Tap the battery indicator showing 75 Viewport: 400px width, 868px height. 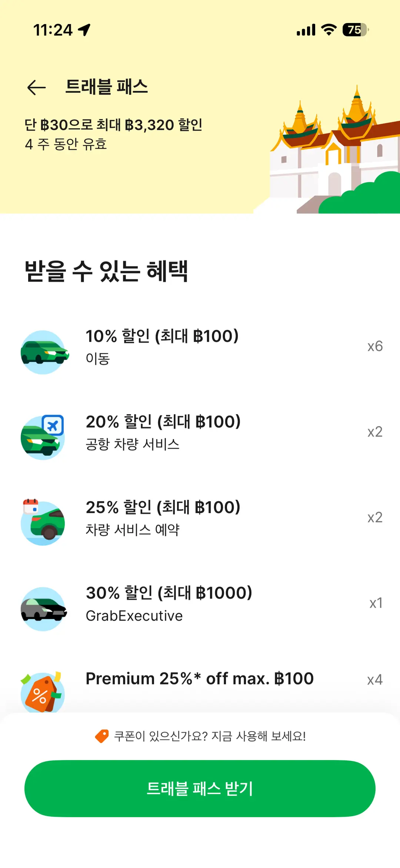356,30
